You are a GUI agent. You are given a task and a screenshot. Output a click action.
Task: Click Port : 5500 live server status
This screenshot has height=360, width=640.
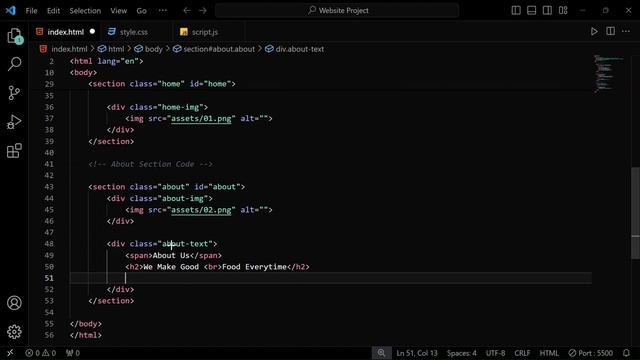click(591, 353)
